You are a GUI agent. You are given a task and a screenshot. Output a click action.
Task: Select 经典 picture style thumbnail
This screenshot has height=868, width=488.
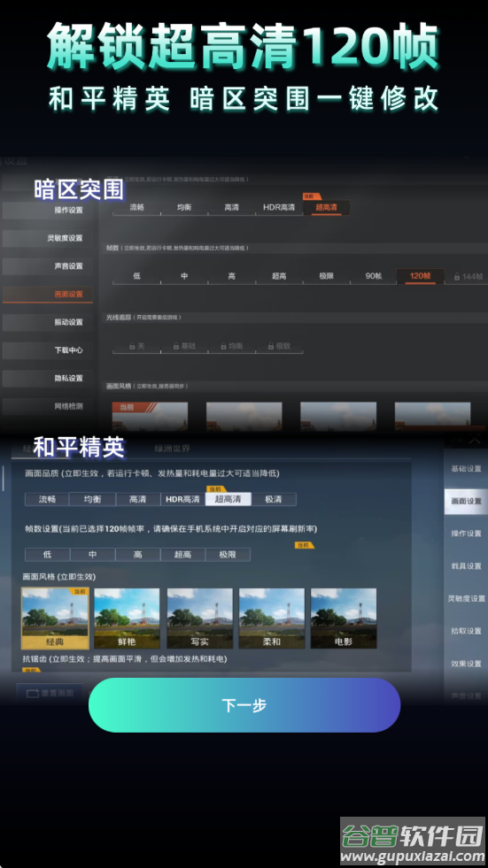tap(55, 618)
